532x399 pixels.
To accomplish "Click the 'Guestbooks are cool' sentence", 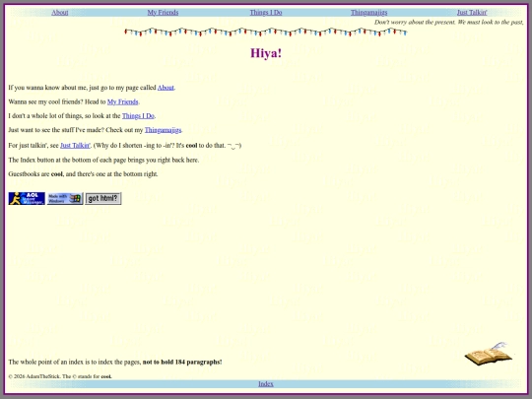I will click(83, 174).
